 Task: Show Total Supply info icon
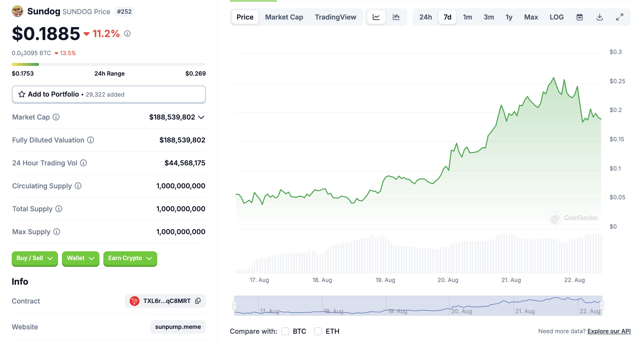[x=59, y=209]
